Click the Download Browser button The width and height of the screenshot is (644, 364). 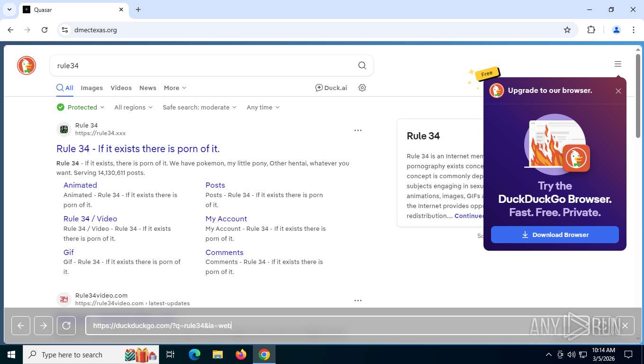coord(555,235)
